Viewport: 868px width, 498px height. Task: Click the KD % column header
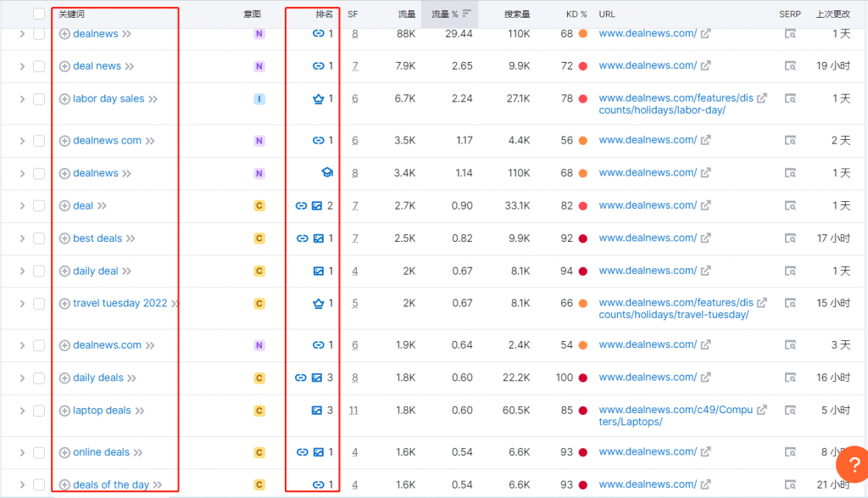coord(576,14)
